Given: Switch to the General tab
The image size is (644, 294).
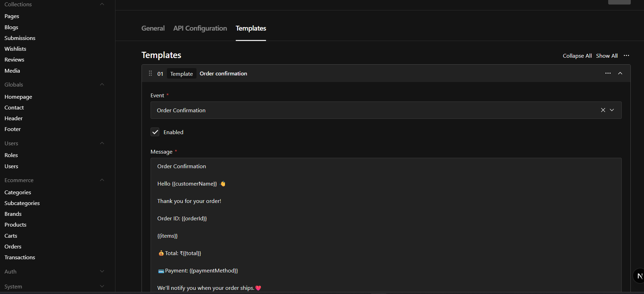Looking at the screenshot, I should click(153, 28).
